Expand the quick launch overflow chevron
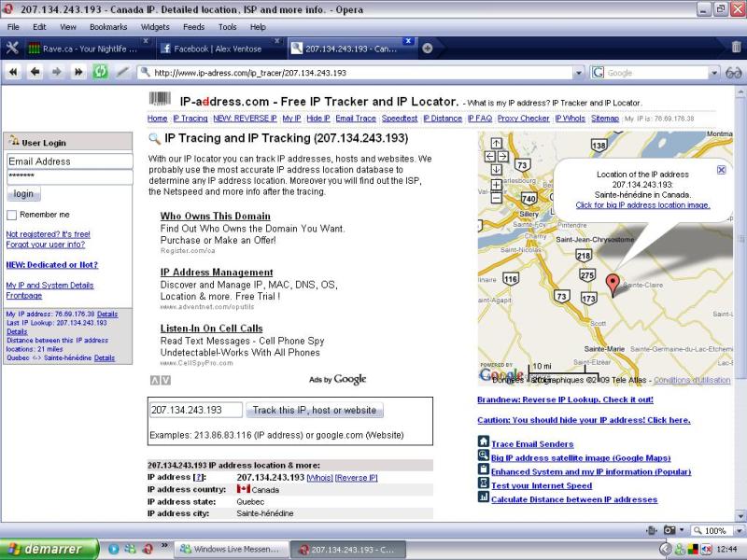Image resolution: width=747 pixels, height=560 pixels. click(x=164, y=545)
